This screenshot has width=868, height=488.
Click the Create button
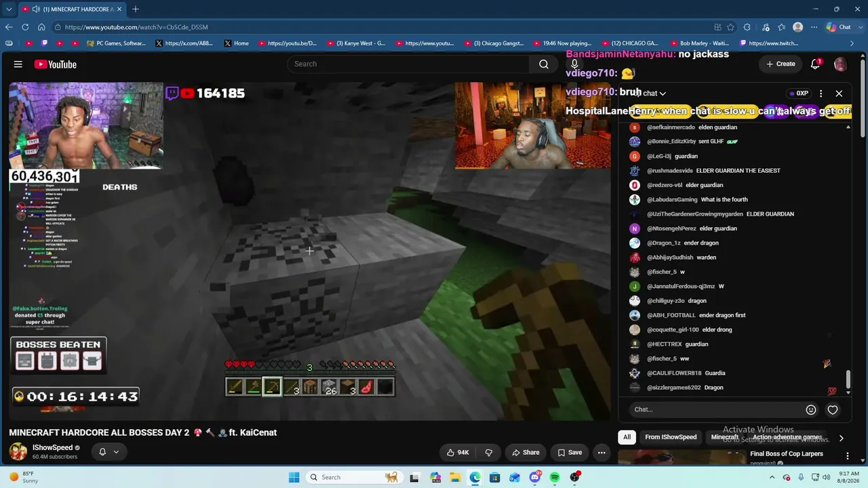(781, 64)
